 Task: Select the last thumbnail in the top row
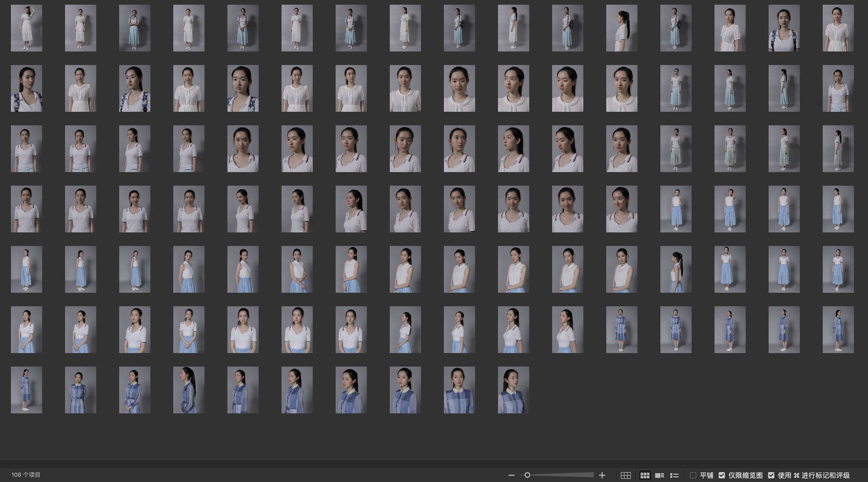point(838,28)
